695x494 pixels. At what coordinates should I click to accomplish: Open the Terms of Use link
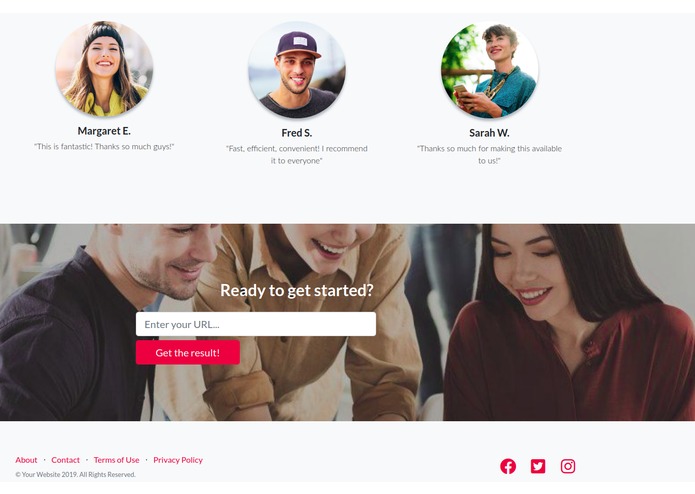click(x=117, y=460)
